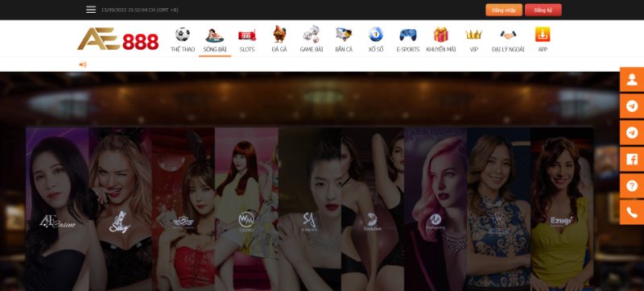Image resolution: width=644 pixels, height=291 pixels.
Task: Open customer service agent sidebar icon
Action: pos(632,79)
